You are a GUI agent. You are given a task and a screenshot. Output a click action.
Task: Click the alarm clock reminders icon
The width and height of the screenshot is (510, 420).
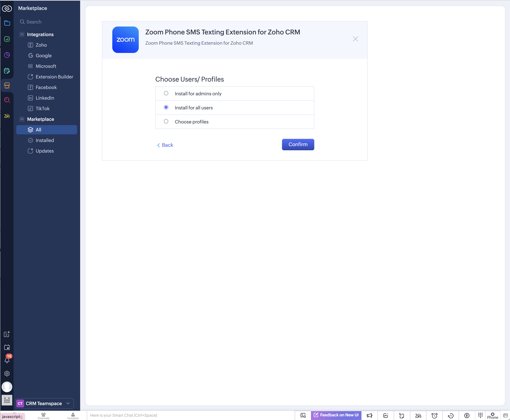[434, 415]
